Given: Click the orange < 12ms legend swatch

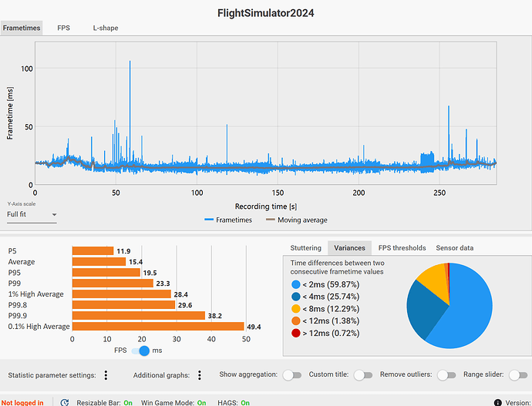Looking at the screenshot, I should 296,320.
